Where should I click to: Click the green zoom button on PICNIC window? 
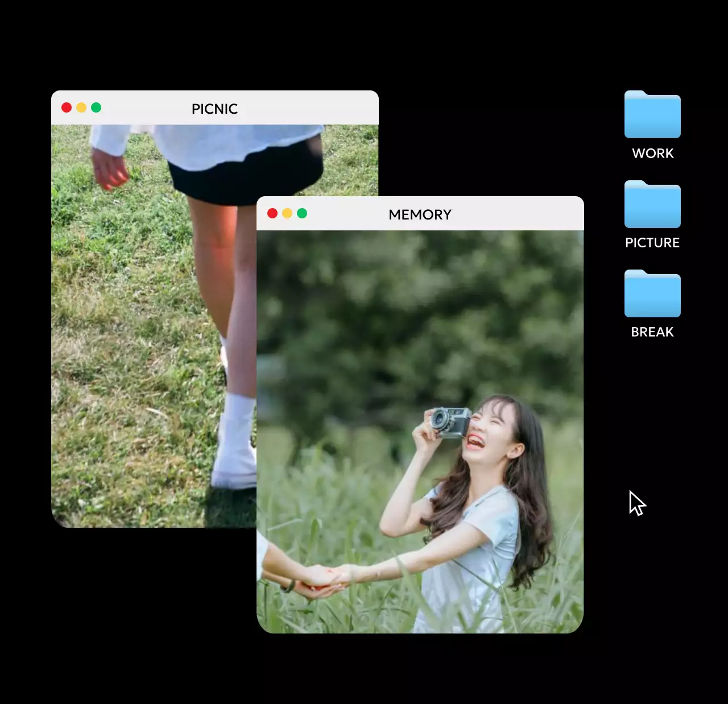96,107
